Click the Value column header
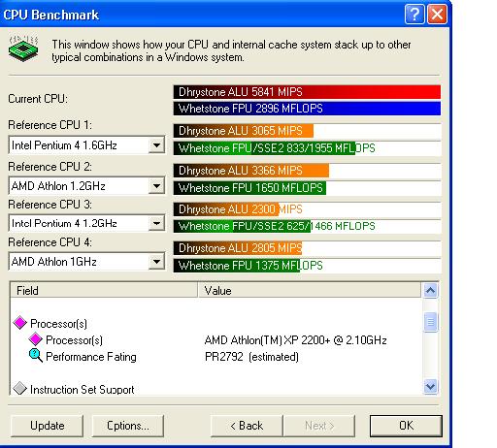Viewport: 497px width, 448px height. 309,290
